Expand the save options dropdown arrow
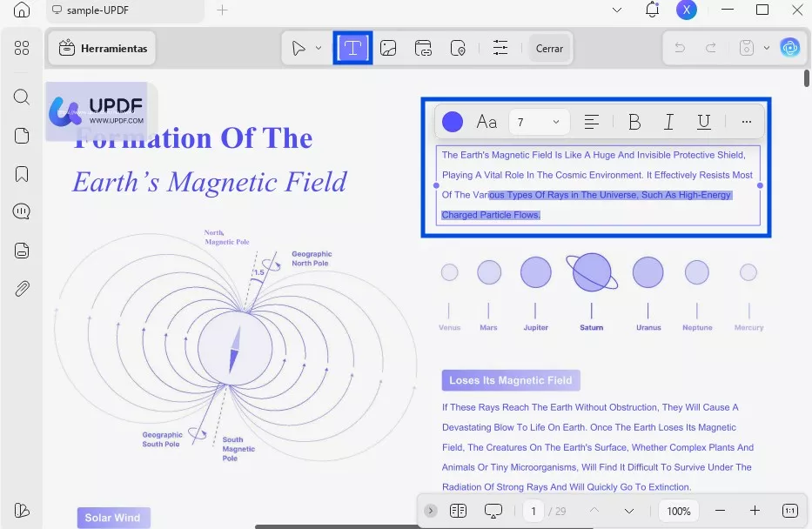The height and width of the screenshot is (529, 812). (767, 48)
